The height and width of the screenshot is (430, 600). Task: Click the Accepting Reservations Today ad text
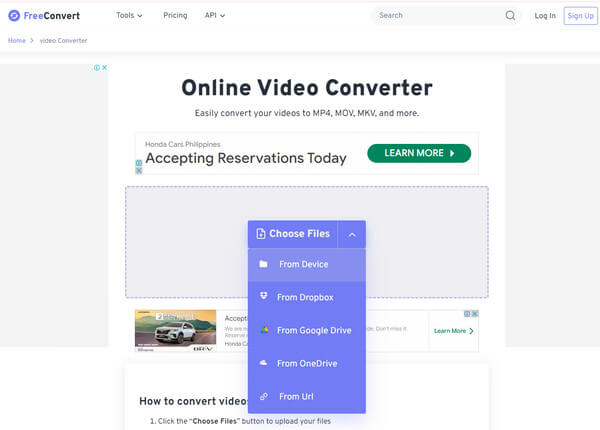[246, 158]
